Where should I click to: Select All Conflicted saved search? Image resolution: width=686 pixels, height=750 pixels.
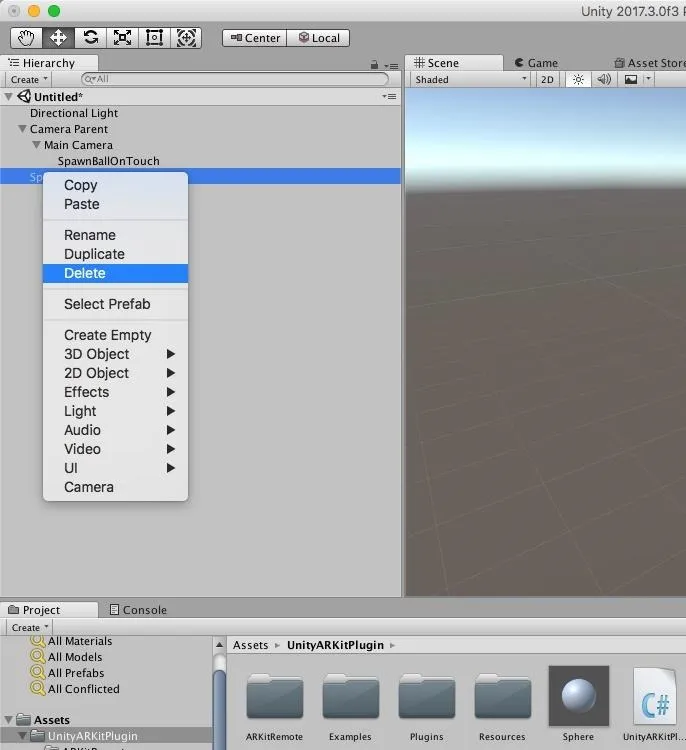[x=83, y=689]
